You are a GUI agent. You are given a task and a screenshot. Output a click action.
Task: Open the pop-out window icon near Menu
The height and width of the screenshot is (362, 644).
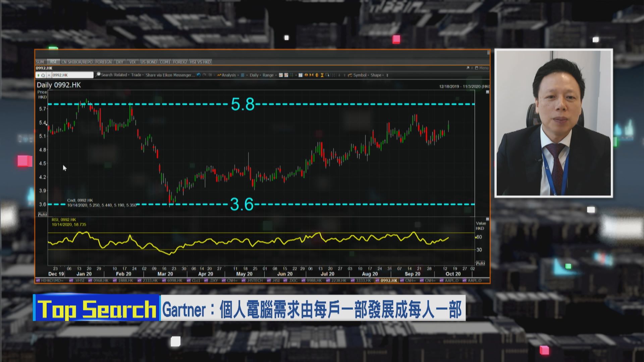467,67
